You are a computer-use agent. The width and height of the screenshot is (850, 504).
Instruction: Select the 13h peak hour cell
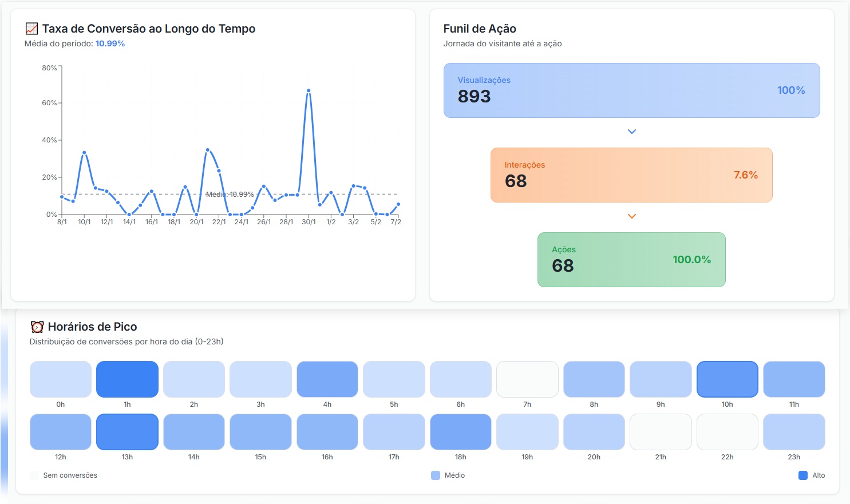tap(127, 431)
